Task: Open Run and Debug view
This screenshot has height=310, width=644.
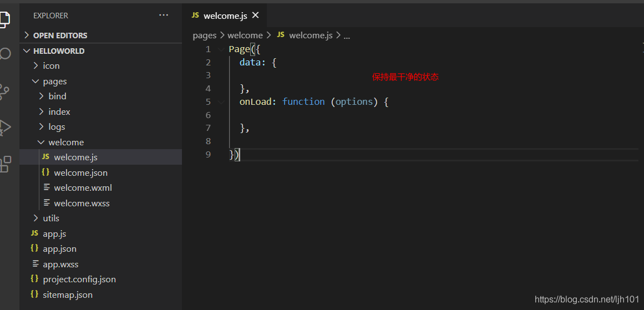Action: coord(5,128)
